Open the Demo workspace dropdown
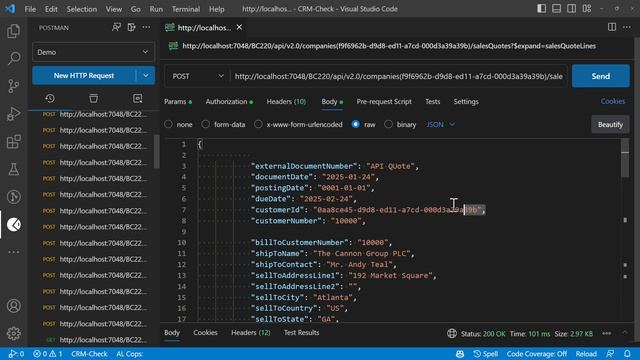This screenshot has width=640, height=360. pos(93,52)
